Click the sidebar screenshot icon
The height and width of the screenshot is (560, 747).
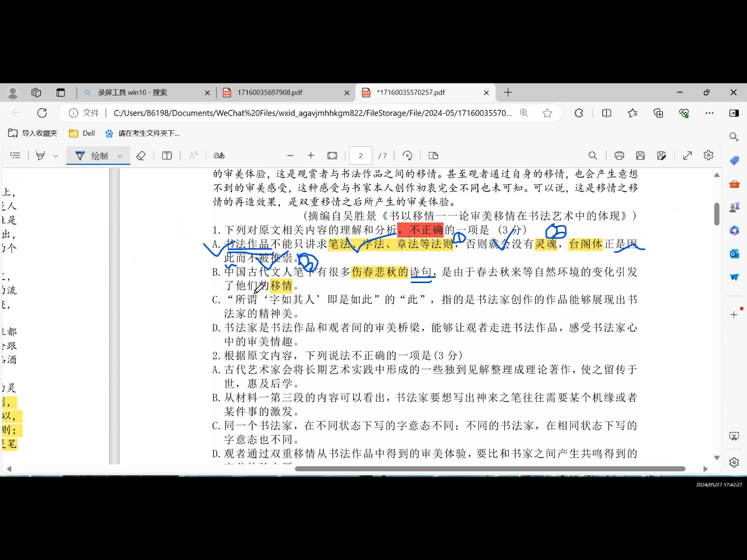click(x=734, y=436)
